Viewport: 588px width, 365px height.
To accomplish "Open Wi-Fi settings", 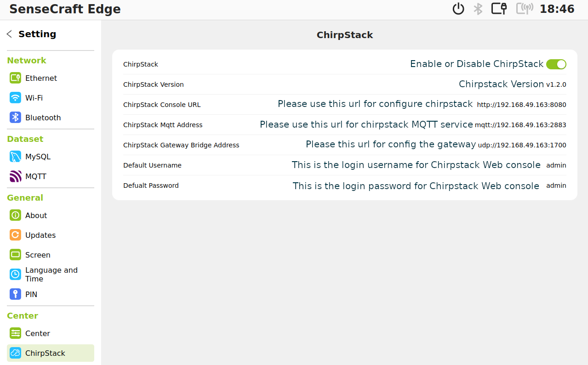I will click(51, 98).
